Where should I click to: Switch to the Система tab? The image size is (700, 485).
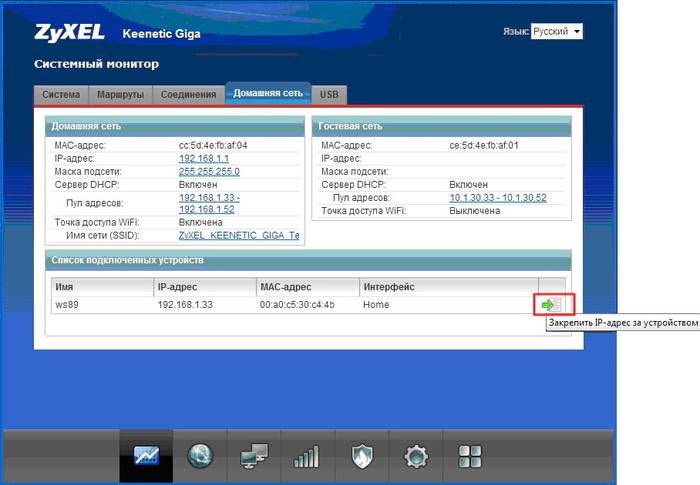pos(61,94)
